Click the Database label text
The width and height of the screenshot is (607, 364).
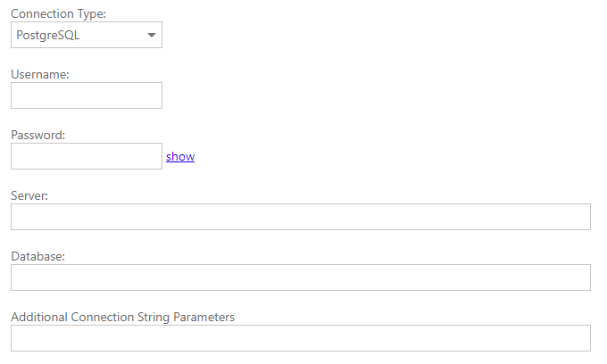[38, 256]
